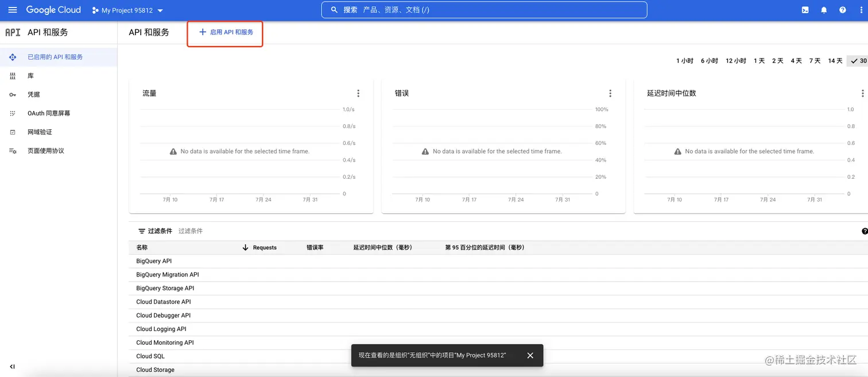Click the 延迟时间中位数（毫秒）column header
Screen dimensions: 868x377
point(383,248)
